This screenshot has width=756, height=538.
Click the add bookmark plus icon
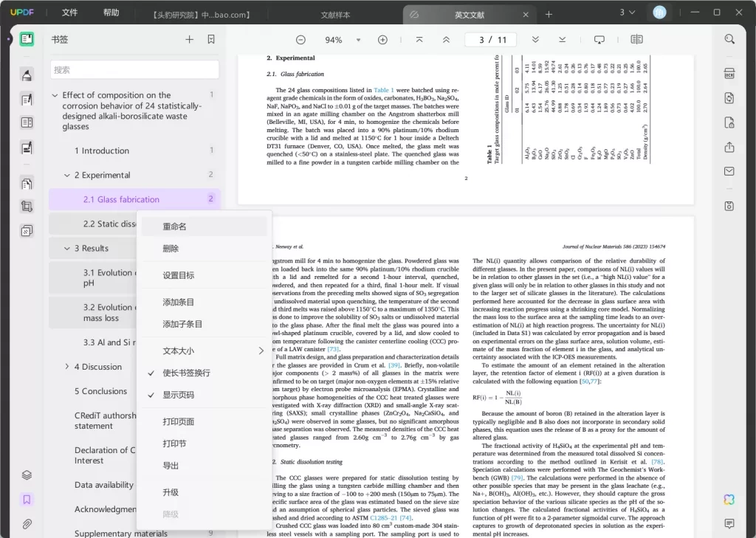(190, 40)
